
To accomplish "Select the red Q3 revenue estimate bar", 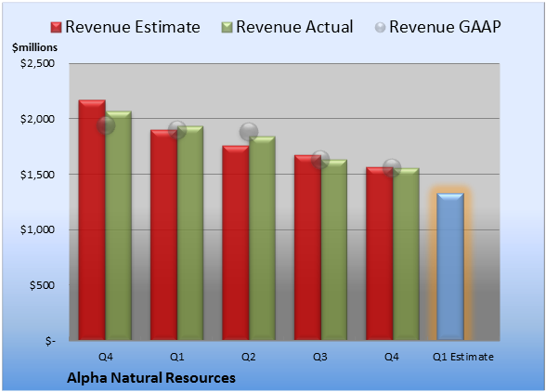I will 308,247.
